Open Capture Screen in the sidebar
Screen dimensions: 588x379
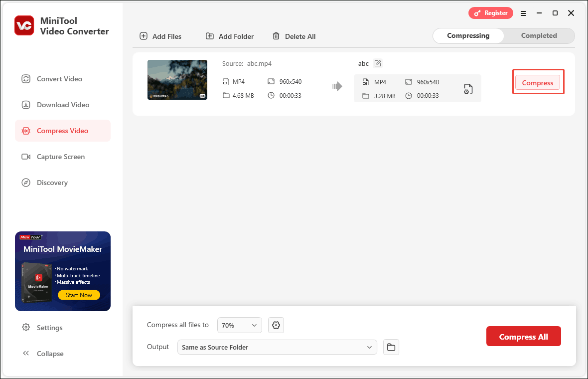click(63, 157)
